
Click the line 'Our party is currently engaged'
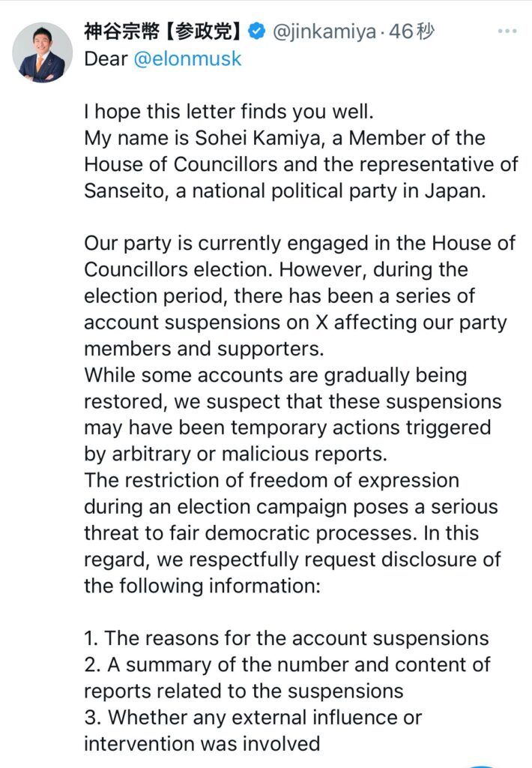tap(300, 244)
